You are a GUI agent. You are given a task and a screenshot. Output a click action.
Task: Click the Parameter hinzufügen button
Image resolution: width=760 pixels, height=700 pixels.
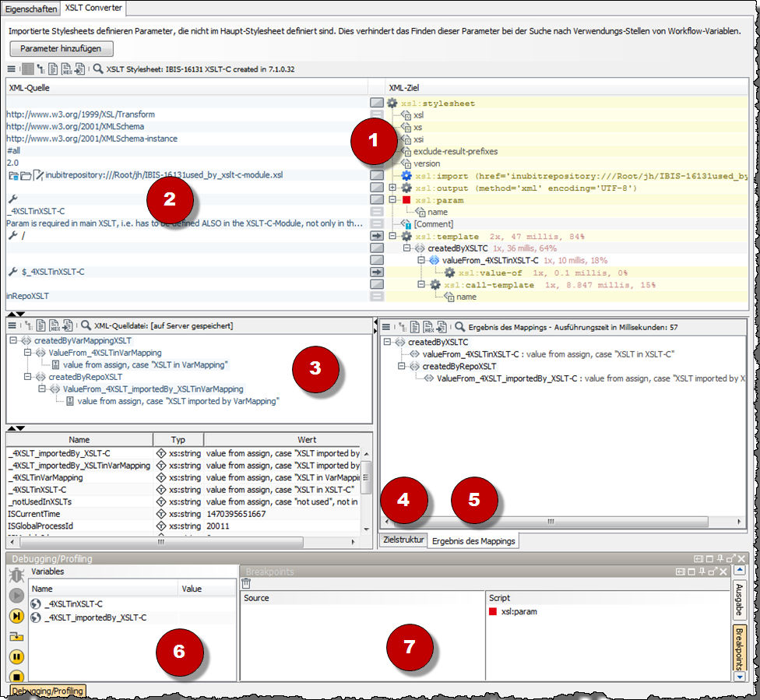(61, 49)
